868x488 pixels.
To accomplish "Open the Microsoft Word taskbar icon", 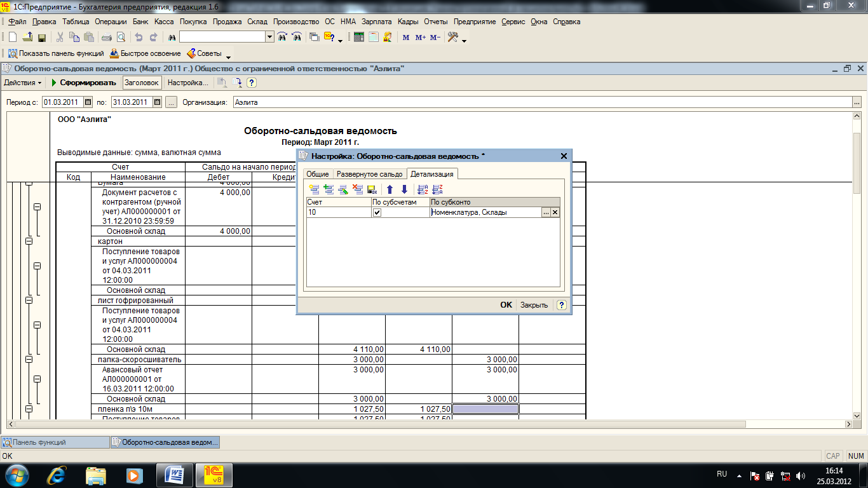I will (x=175, y=475).
